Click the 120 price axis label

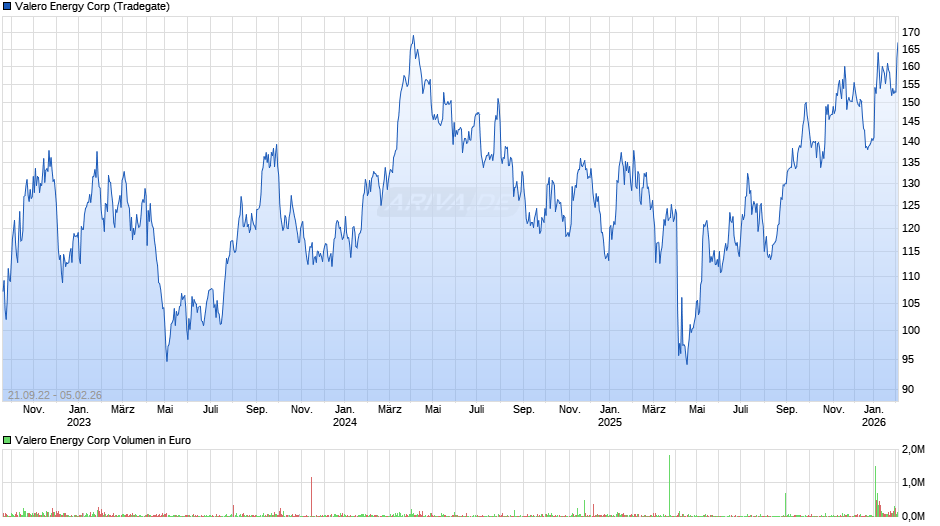911,229
